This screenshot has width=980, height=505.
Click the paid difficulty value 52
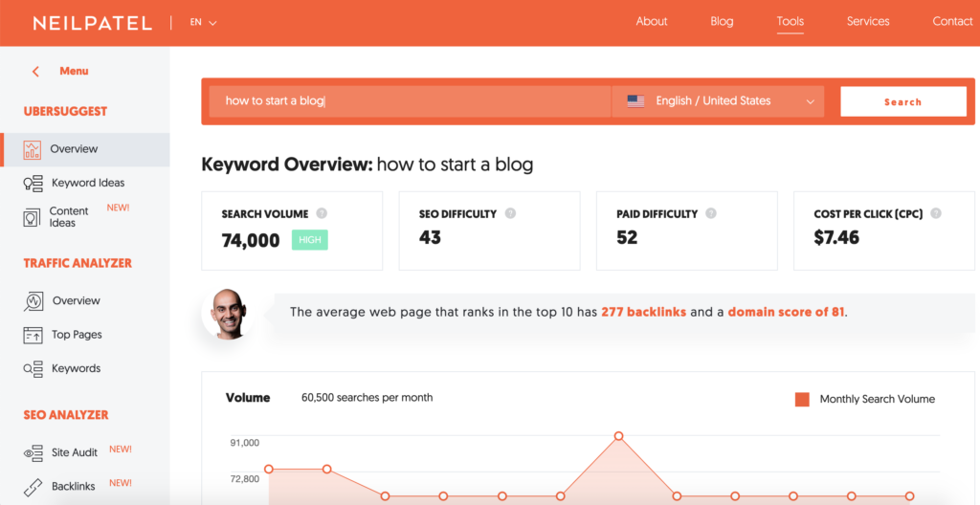tap(627, 237)
